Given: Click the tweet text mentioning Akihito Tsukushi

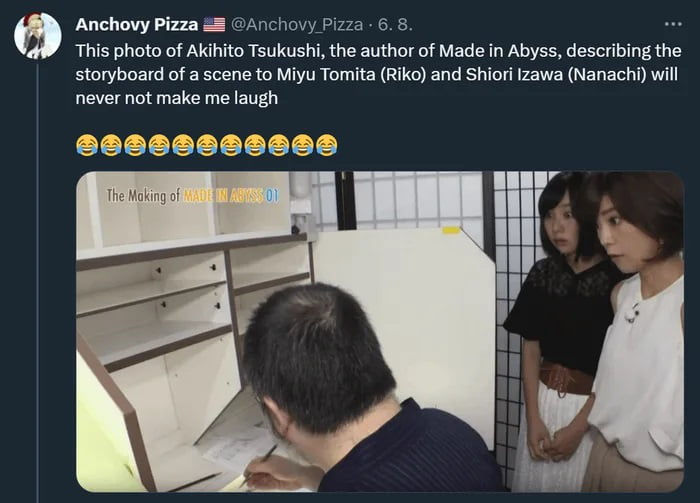Looking at the screenshot, I should pos(379,74).
